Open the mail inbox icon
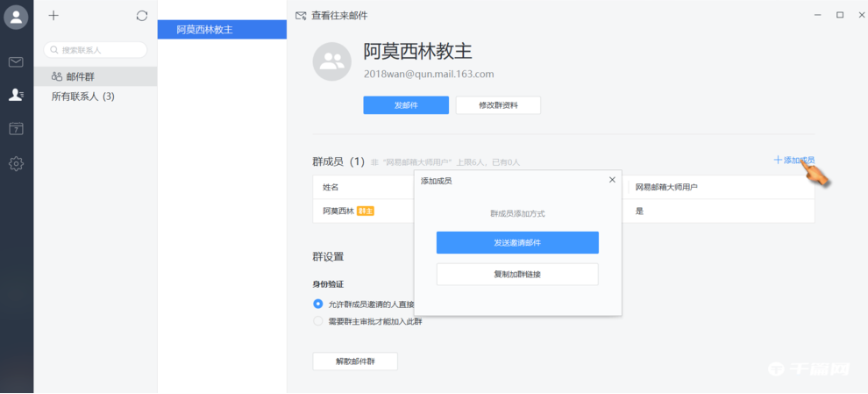 (16, 62)
